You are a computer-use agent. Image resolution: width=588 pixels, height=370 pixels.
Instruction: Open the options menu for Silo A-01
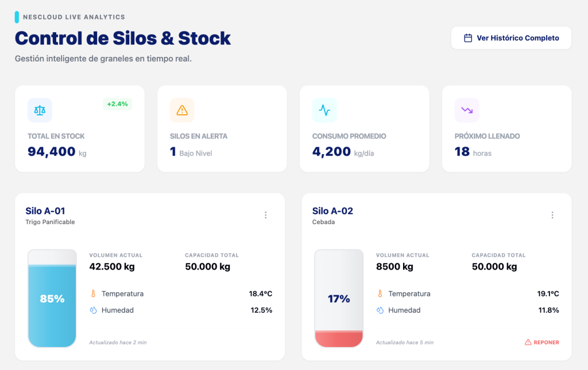point(266,215)
